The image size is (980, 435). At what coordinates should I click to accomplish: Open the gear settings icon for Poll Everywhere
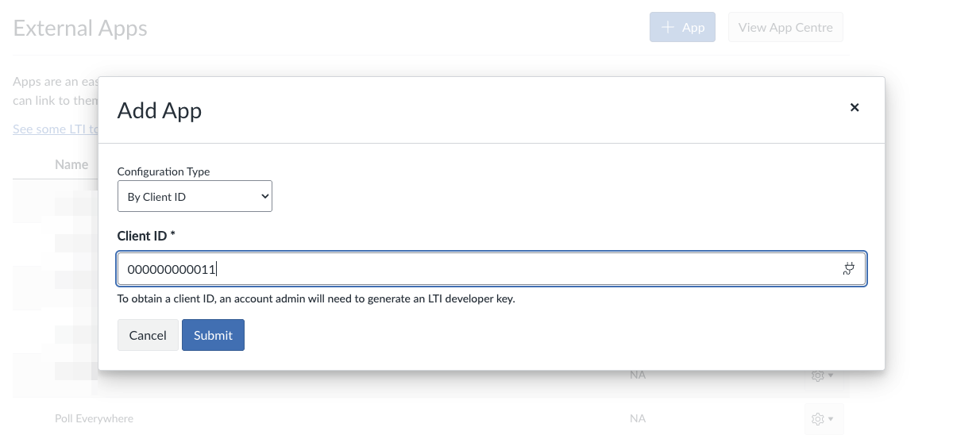tap(817, 418)
